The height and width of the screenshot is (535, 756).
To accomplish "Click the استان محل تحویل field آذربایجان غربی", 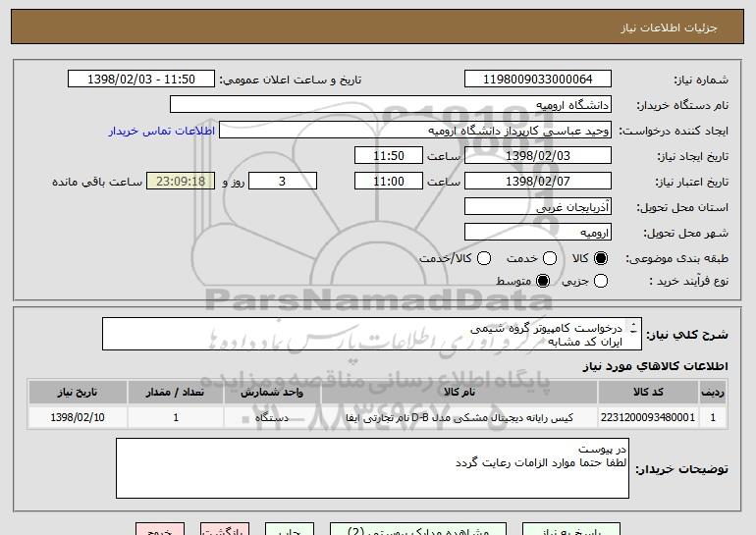I will tap(538, 207).
